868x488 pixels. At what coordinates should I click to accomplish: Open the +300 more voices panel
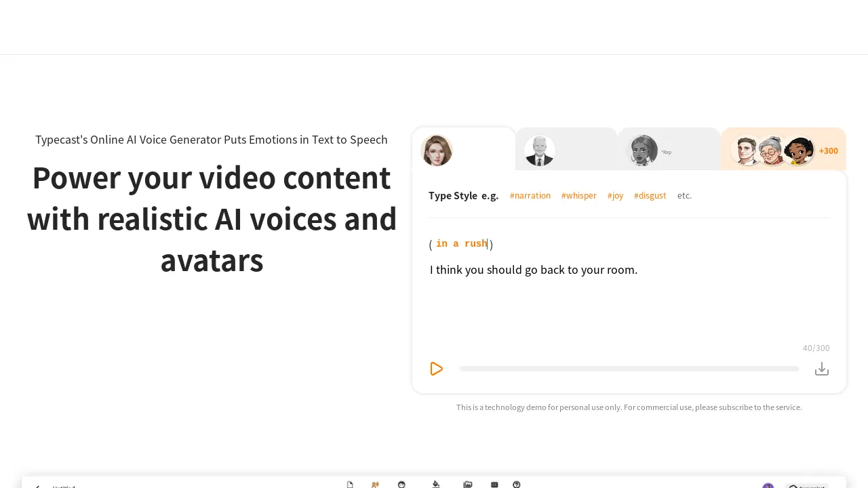(x=783, y=149)
